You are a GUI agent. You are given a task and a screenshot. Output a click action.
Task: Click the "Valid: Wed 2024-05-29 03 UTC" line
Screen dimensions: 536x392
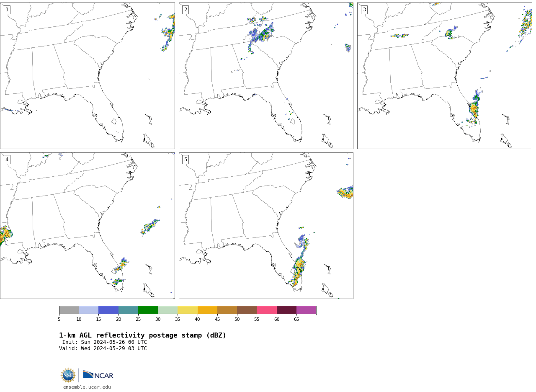click(x=103, y=348)
